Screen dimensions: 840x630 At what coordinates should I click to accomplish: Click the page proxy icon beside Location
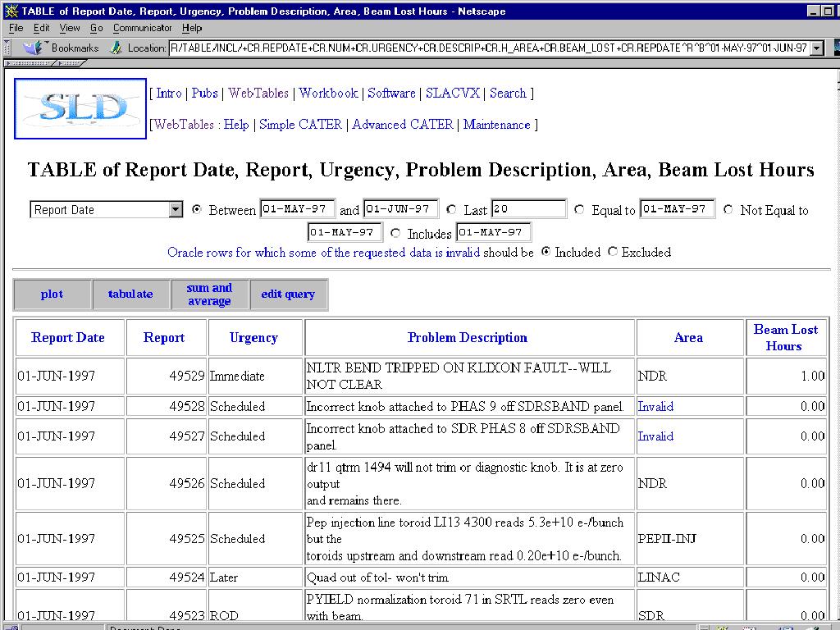(x=118, y=48)
